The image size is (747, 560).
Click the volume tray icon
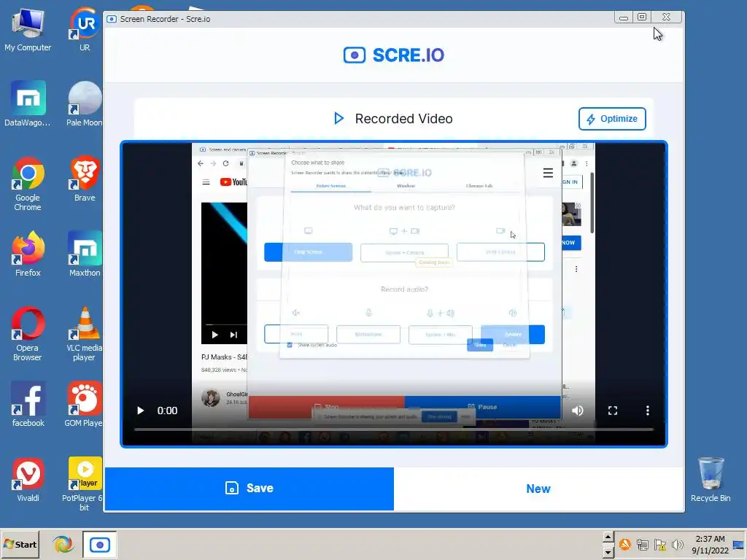677,544
